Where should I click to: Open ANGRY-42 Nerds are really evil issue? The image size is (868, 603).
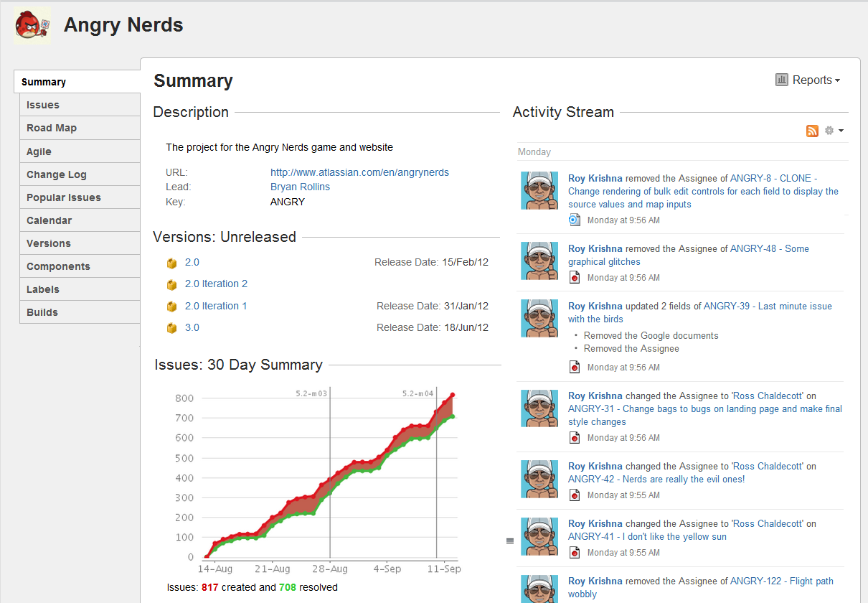(656, 479)
